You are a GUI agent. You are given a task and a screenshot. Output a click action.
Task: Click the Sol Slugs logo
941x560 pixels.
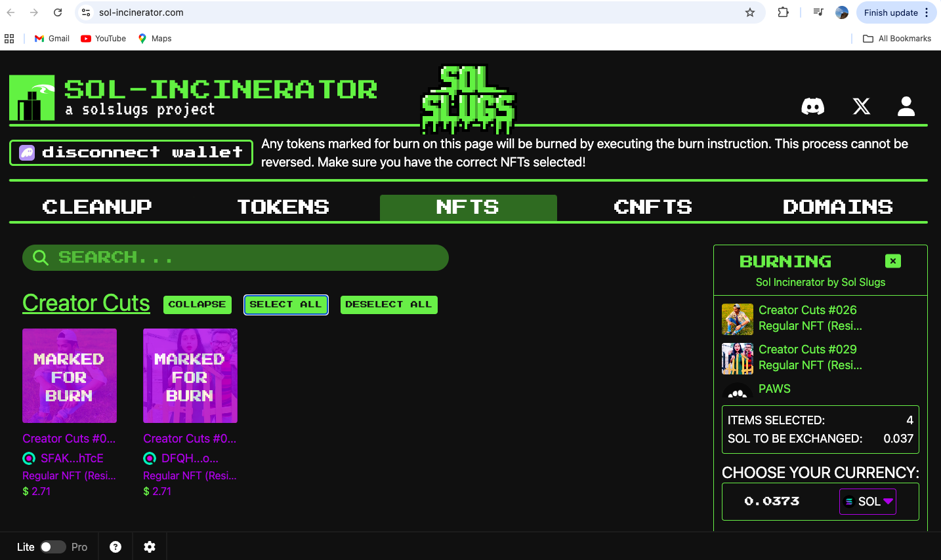point(467,98)
